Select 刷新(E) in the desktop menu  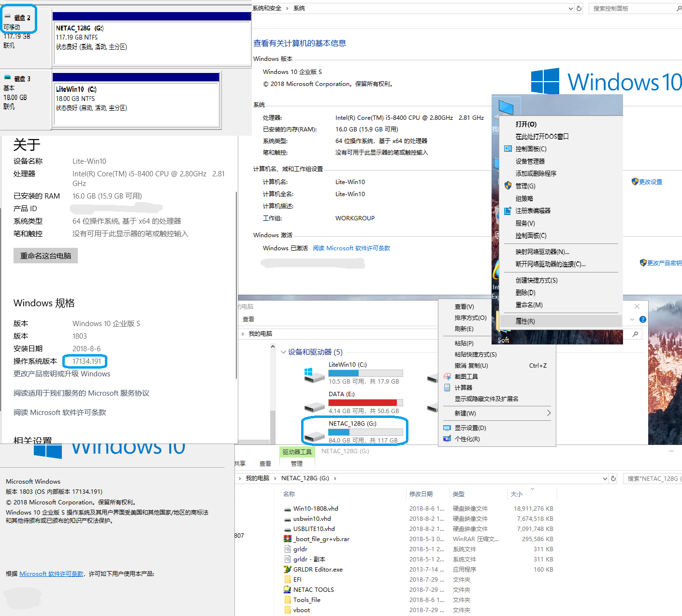464,329
